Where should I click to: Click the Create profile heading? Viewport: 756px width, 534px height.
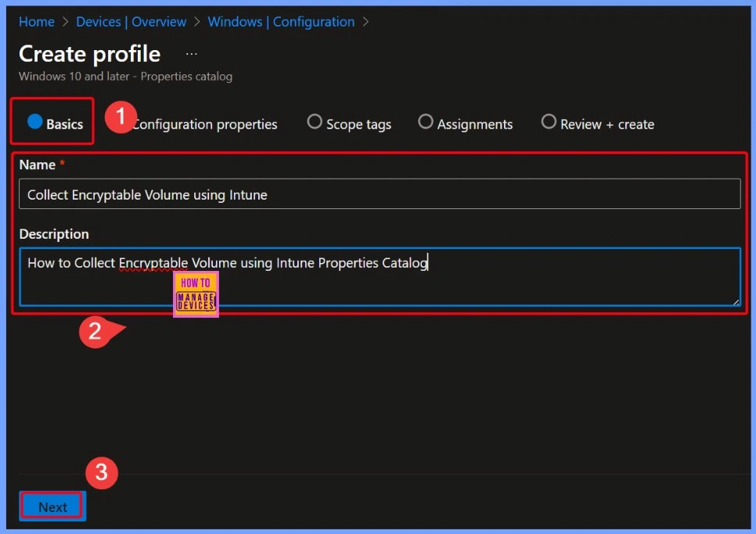[x=90, y=53]
